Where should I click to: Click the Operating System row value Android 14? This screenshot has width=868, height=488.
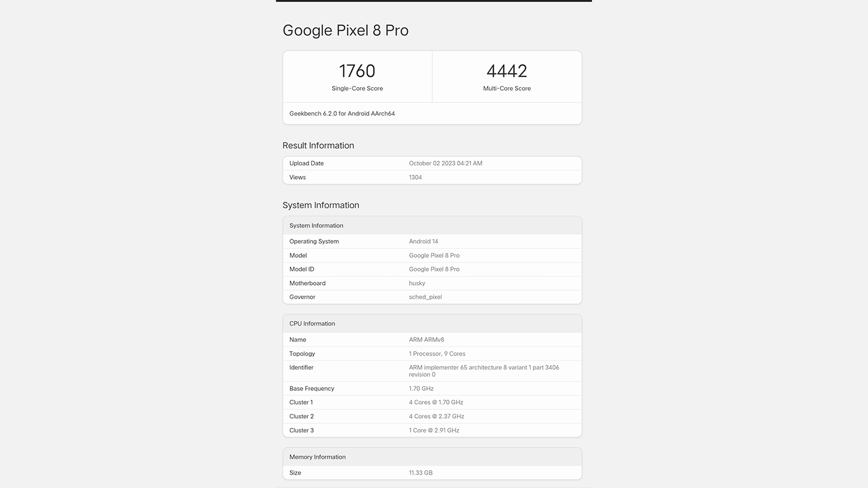(x=424, y=241)
